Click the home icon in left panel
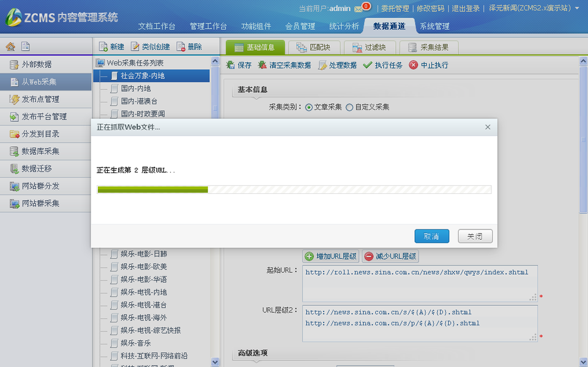The width and height of the screenshot is (588, 367). (10, 46)
